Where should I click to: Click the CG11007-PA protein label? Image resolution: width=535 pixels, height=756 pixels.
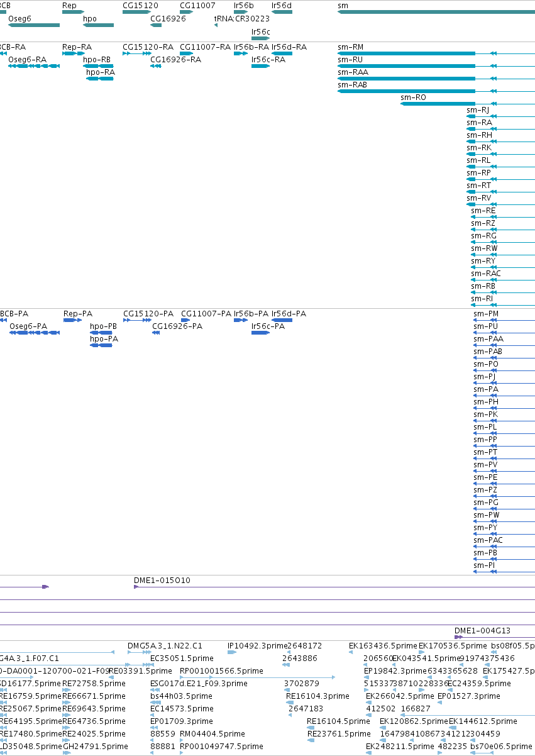(206, 313)
